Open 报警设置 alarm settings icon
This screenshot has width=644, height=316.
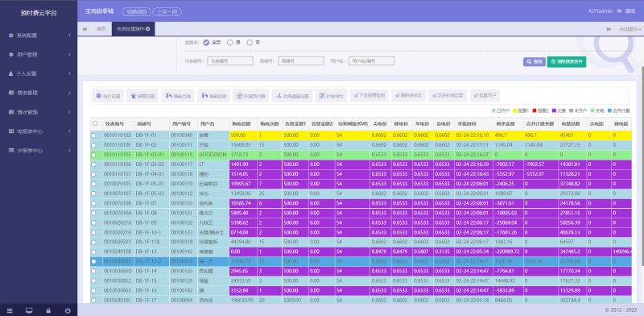click(133, 96)
